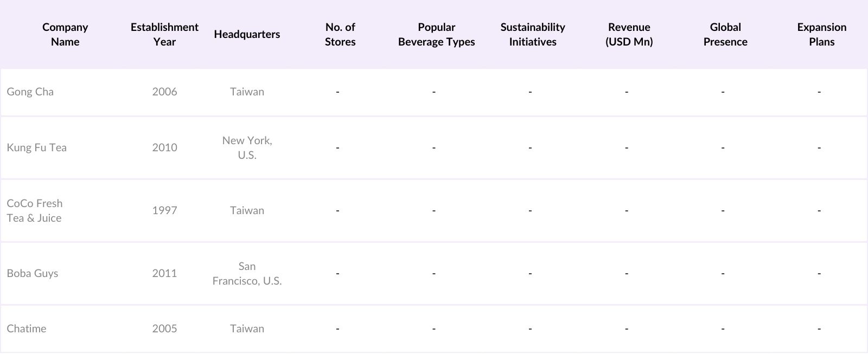Select the Chatime company name
Screen dimensions: 868x354
[x=27, y=329]
